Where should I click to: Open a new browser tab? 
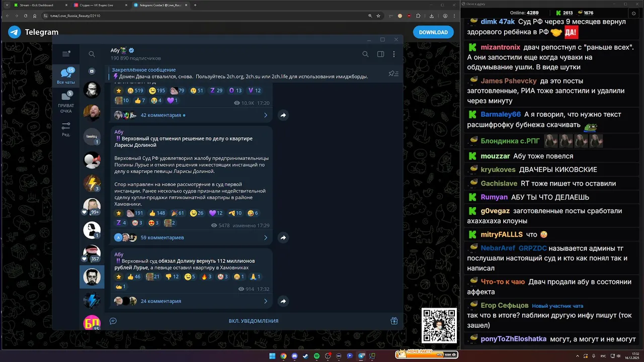[x=195, y=5]
